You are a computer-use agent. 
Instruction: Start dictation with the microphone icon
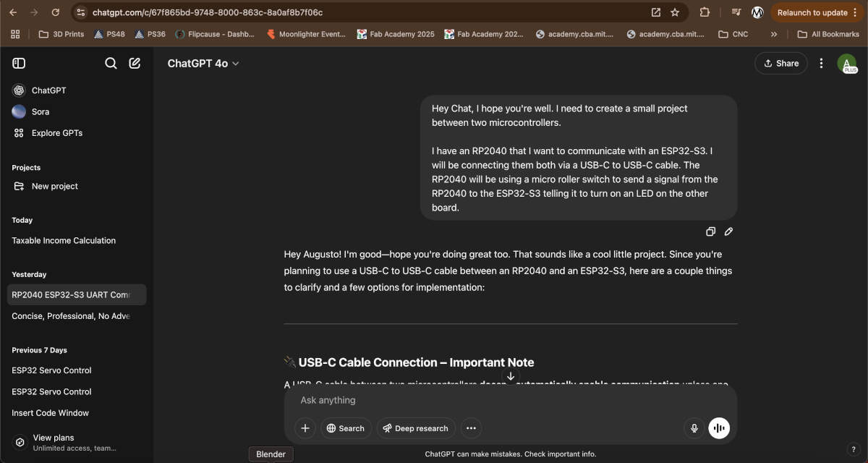point(694,428)
